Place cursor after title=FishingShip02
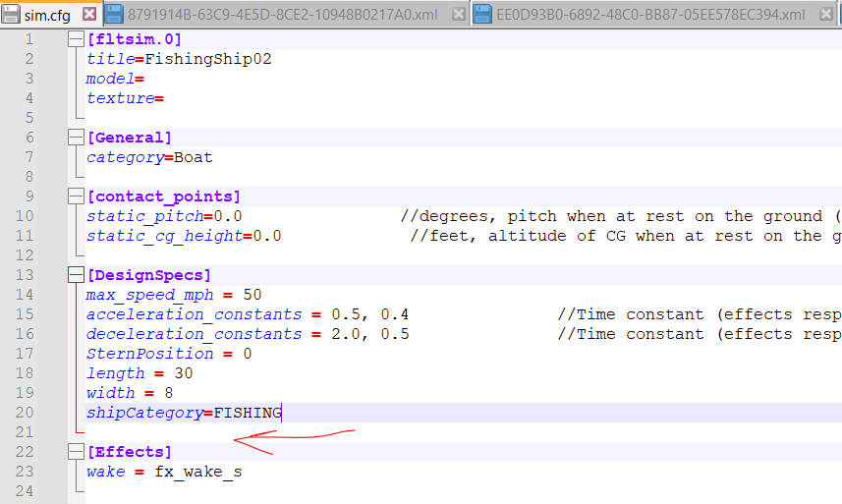Screen dimensions: 842x504 pos(272,59)
